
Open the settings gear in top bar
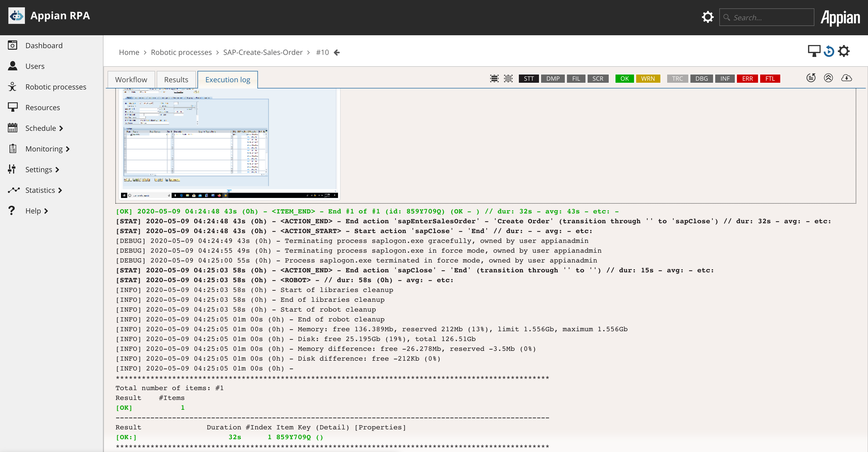(708, 17)
